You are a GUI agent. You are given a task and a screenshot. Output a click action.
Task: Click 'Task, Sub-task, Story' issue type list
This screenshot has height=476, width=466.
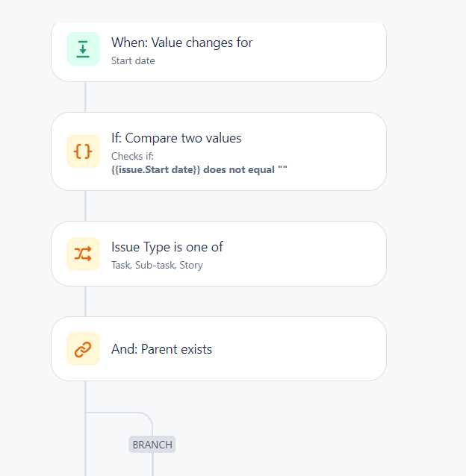click(x=157, y=265)
